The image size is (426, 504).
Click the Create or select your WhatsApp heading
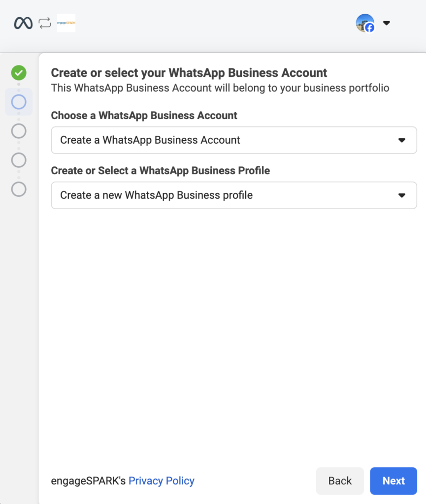[189, 73]
